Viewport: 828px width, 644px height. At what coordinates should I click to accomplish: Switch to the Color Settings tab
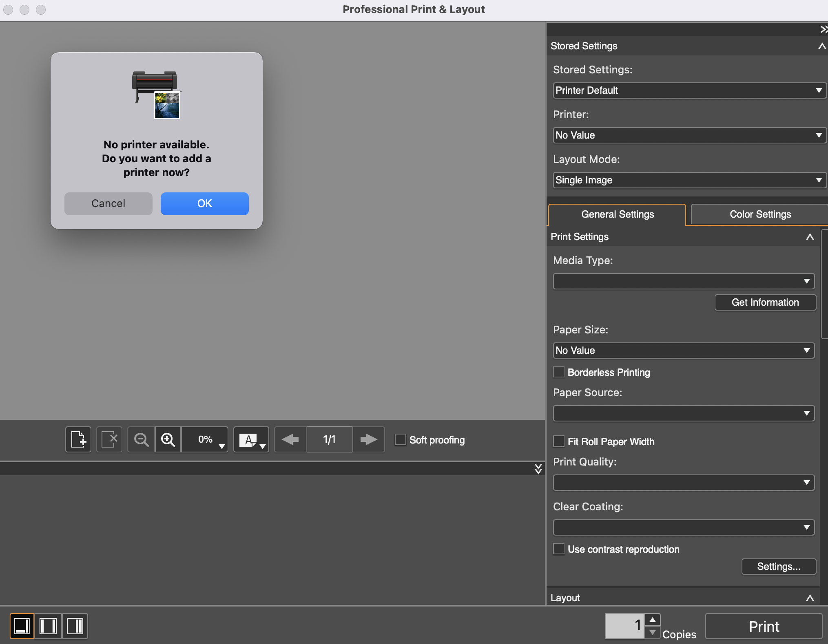click(760, 214)
